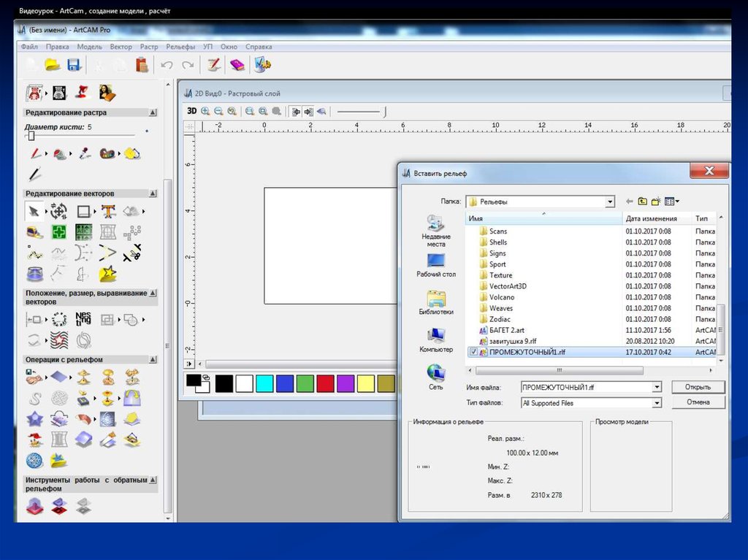Click the undo arrow in toolbar
Viewport: 748px width, 560px height.
tap(167, 65)
